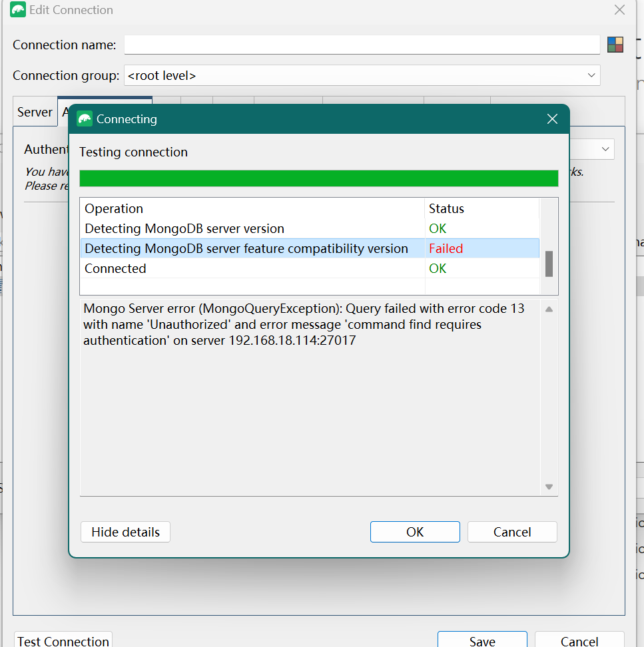Click the Operation column header
The height and width of the screenshot is (647, 644).
[252, 208]
